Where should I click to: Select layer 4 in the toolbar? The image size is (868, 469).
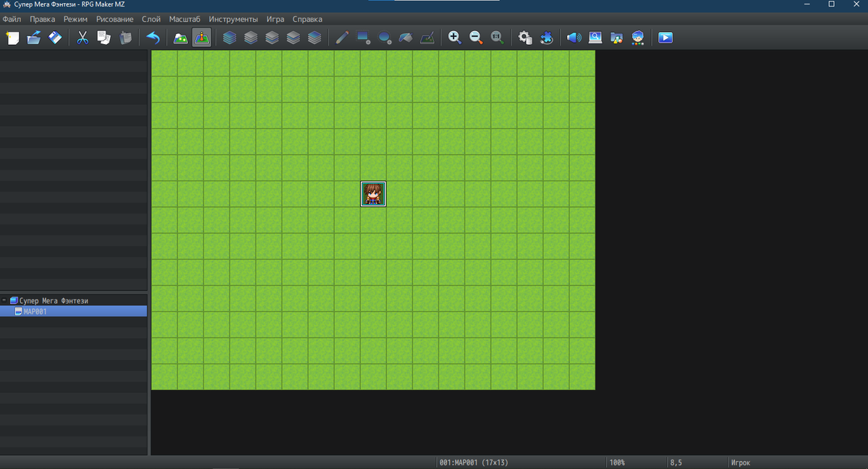(314, 38)
